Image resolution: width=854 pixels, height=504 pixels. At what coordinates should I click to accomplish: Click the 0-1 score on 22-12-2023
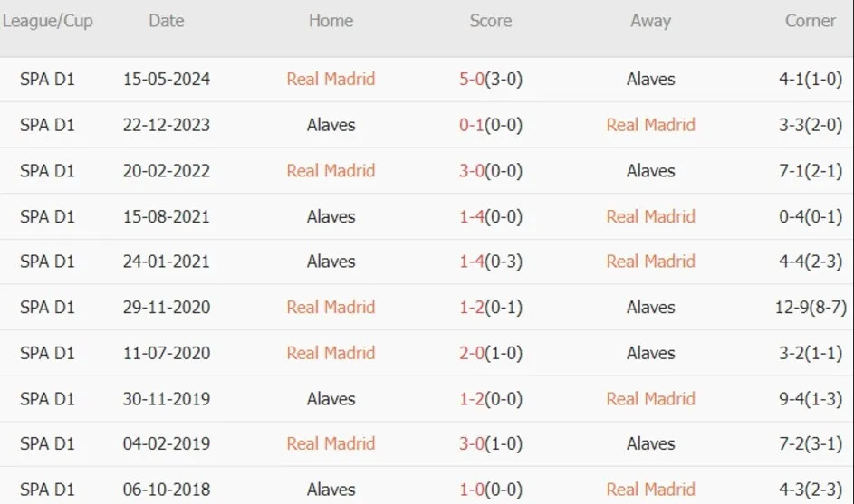pyautogui.click(x=472, y=125)
